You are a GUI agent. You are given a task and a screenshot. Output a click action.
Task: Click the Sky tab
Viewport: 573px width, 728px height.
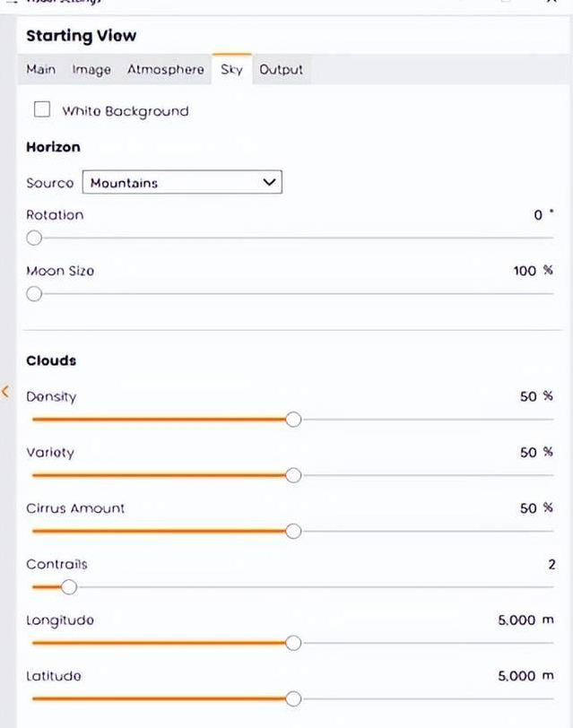231,70
